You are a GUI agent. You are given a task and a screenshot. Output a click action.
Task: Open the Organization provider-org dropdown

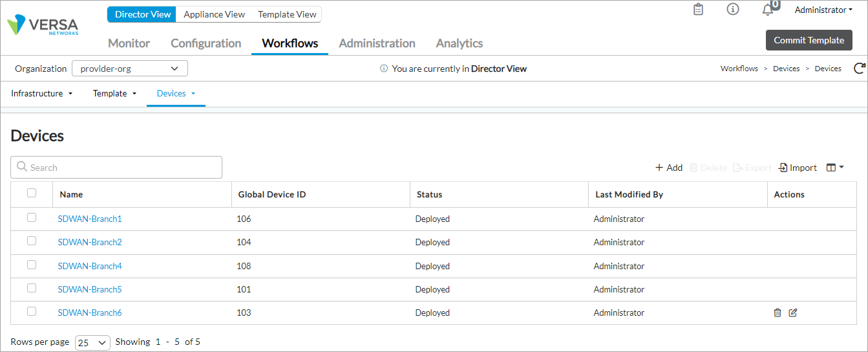(x=129, y=69)
